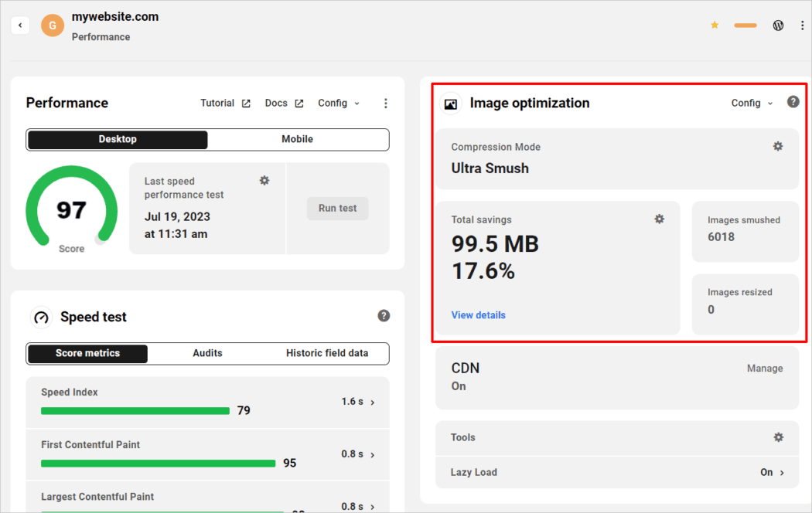Screen dimensions: 812x513
Task: Click the Run test button
Action: click(x=337, y=208)
